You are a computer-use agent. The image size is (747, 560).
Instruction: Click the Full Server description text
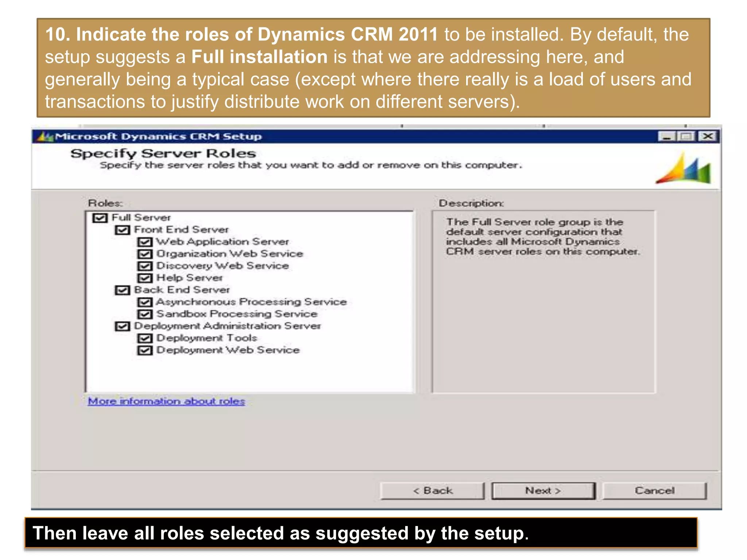[543, 237]
